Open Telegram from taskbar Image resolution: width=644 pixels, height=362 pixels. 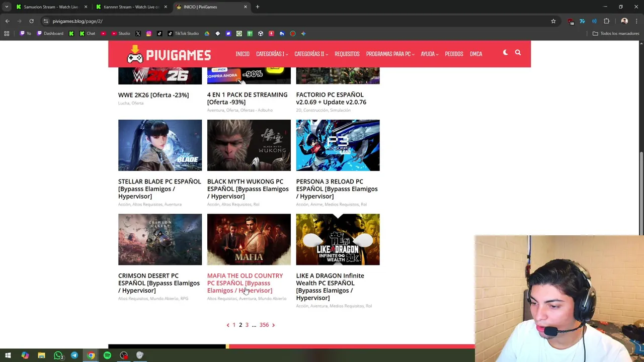[x=74, y=355]
